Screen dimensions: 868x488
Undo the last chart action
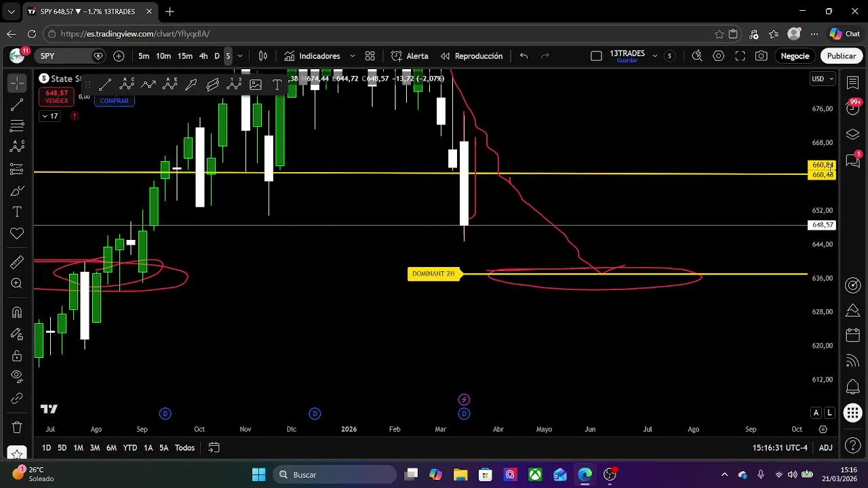pos(524,56)
